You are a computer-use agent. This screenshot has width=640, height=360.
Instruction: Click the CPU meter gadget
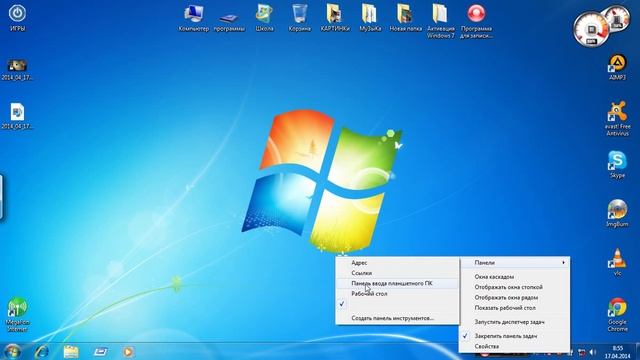(x=591, y=29)
